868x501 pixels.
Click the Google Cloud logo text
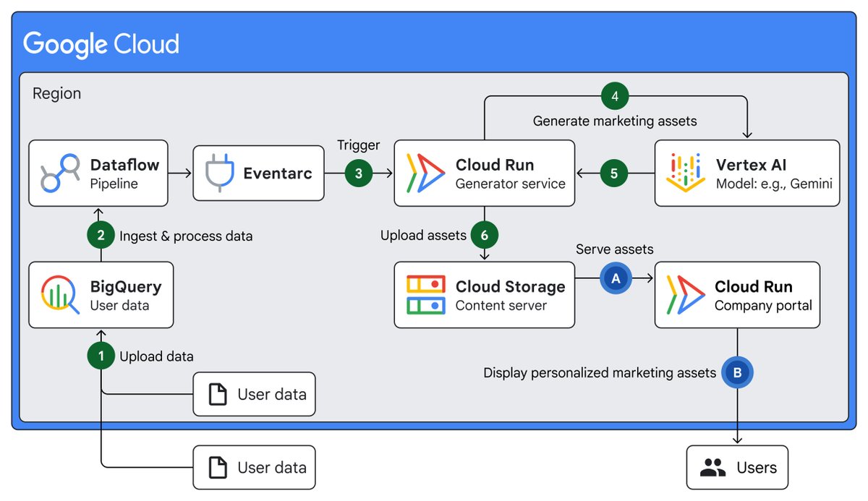coord(101,44)
